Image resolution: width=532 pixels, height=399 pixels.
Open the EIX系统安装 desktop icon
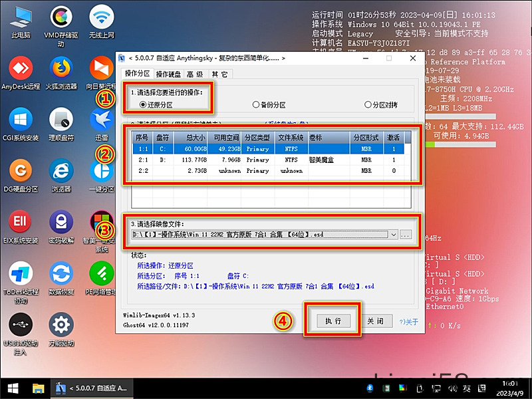(x=21, y=227)
